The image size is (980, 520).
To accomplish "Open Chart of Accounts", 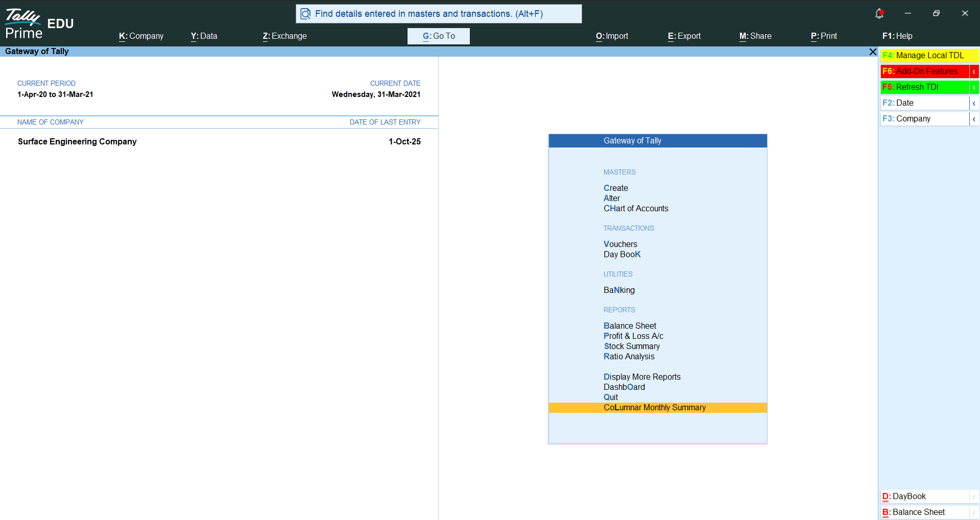I will click(x=636, y=209).
